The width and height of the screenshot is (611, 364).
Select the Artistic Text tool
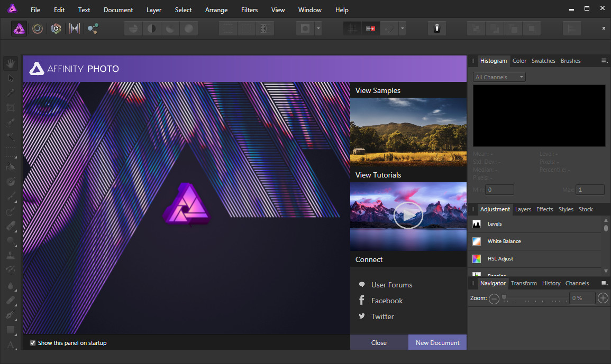tap(11, 345)
